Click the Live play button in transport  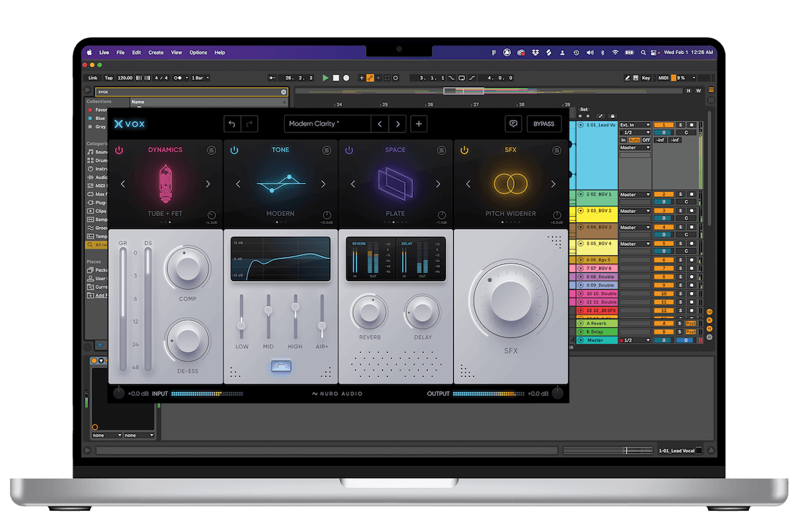(326, 78)
